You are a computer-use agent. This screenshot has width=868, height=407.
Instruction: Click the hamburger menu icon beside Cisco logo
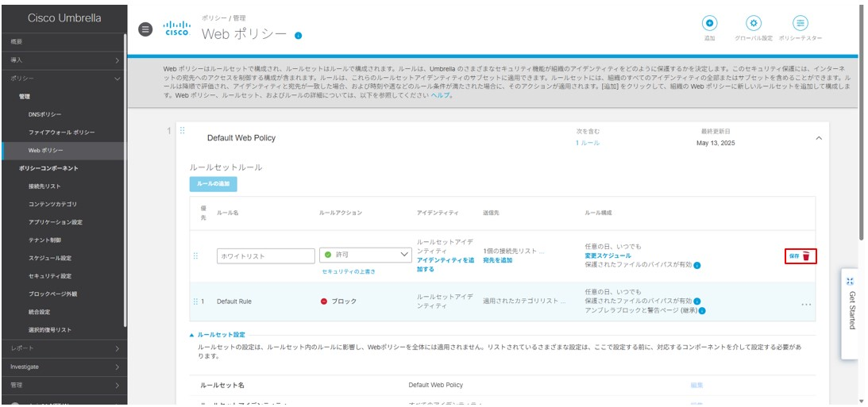(145, 30)
